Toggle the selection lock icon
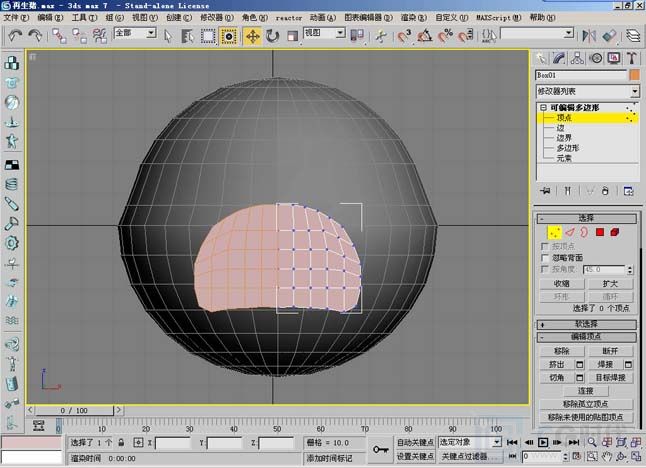 coord(121,443)
